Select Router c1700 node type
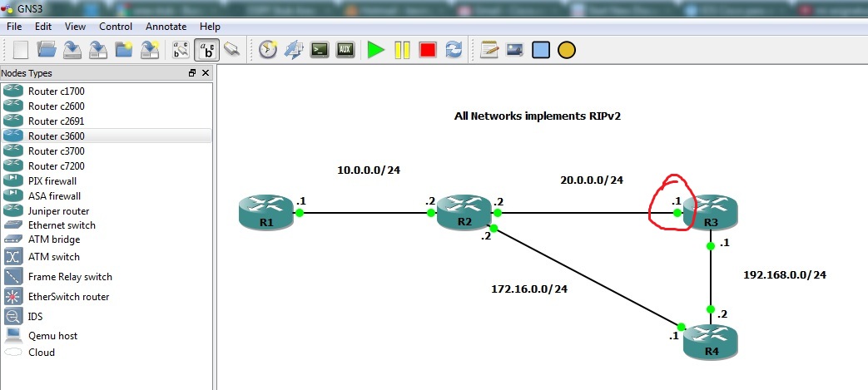Viewport: 868px width, 390px height. (x=107, y=91)
